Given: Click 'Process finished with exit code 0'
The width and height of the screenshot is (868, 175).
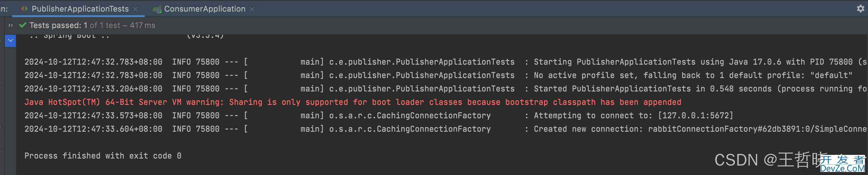Looking at the screenshot, I should click(x=103, y=156).
